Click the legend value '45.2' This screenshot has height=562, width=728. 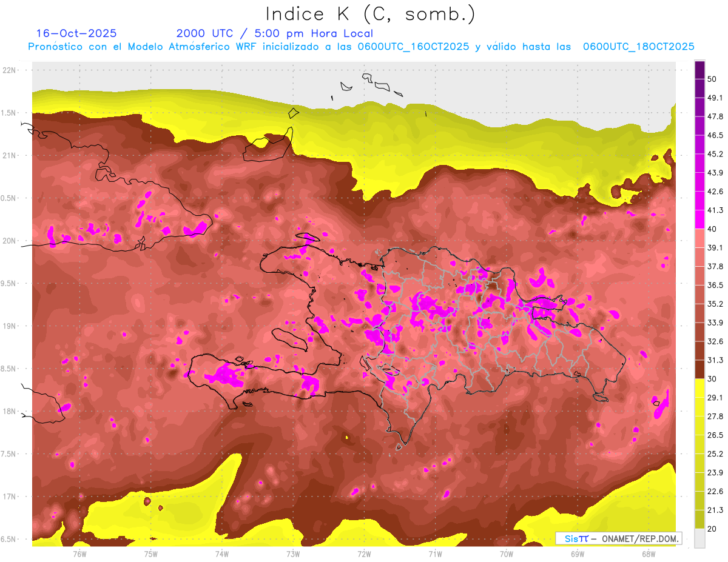coord(715,154)
